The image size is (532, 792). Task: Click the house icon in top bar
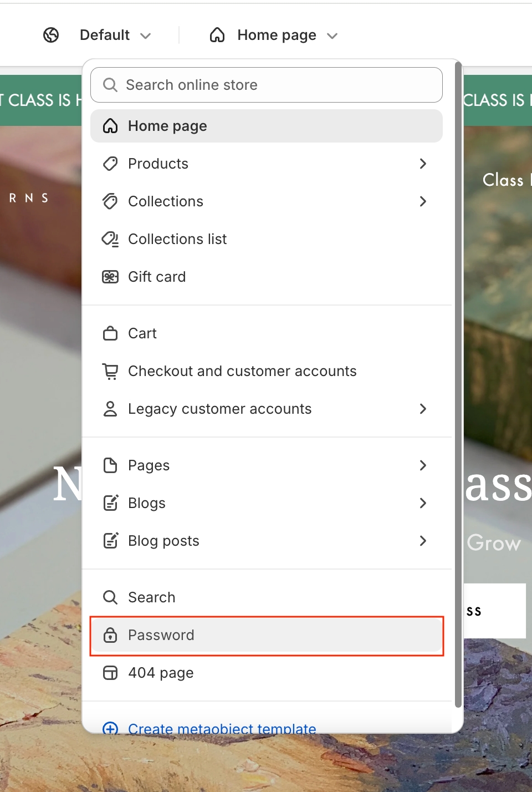[217, 35]
